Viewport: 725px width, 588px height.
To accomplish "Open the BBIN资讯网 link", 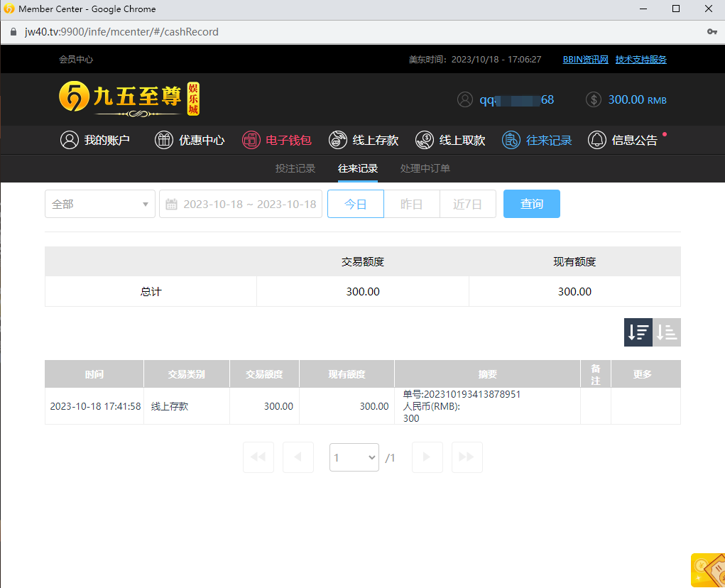I will click(585, 60).
